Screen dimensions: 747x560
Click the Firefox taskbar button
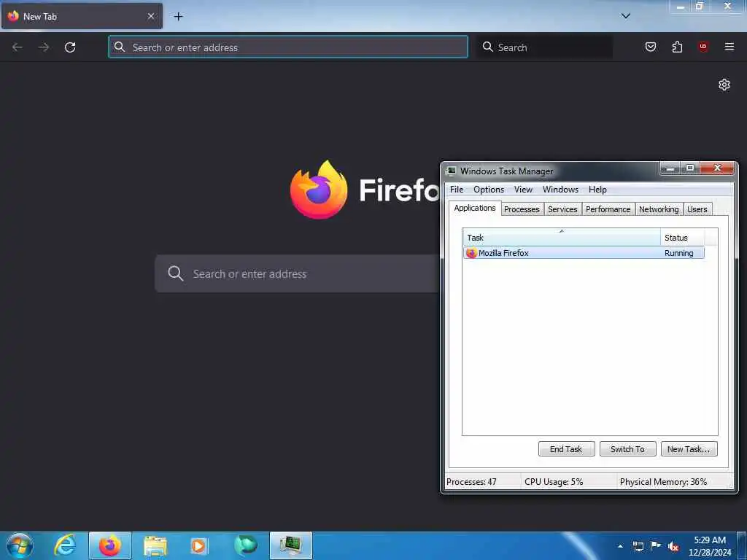click(110, 545)
